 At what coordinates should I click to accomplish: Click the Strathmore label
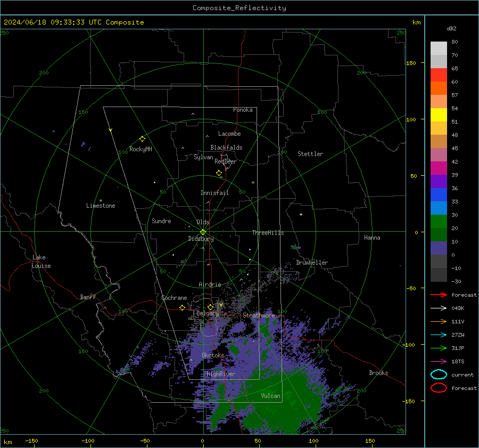[259, 315]
